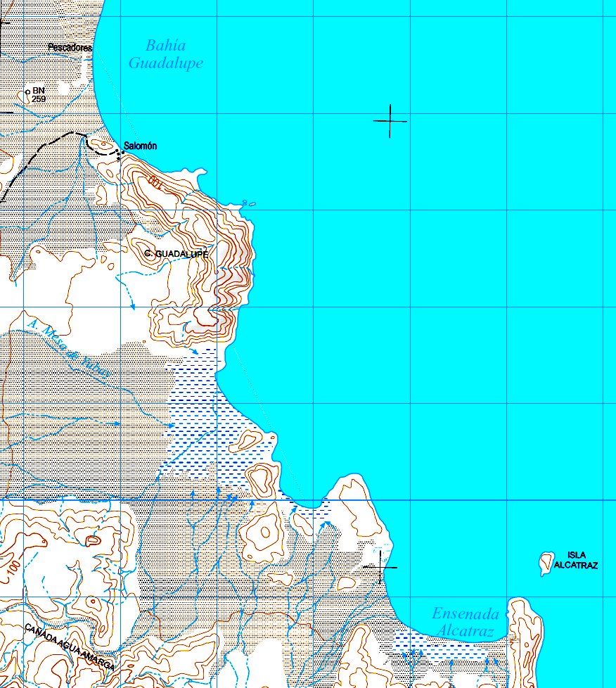The height and width of the screenshot is (688, 616).
Task: Click the Bahía Guadalupe bay label
Action: (x=166, y=54)
